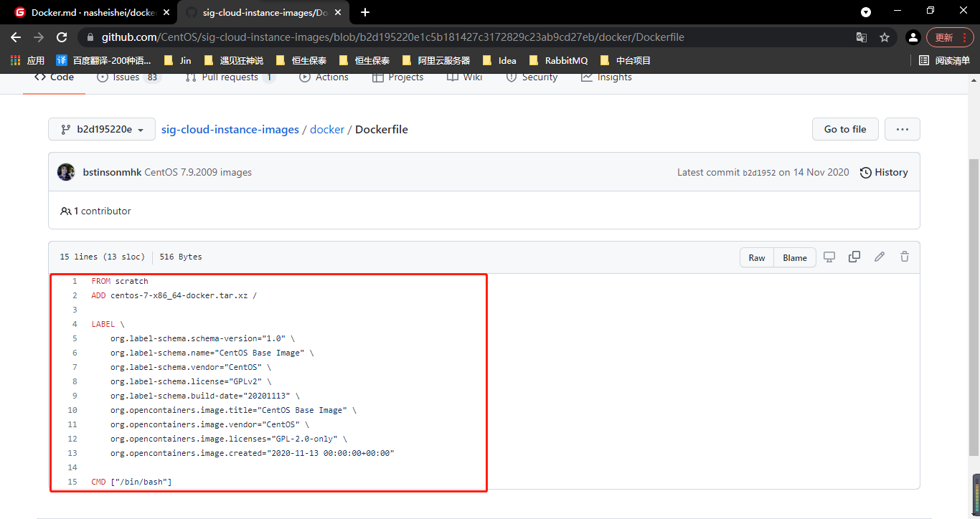View file History
Viewport: 980px width, 519px height.
coord(884,173)
